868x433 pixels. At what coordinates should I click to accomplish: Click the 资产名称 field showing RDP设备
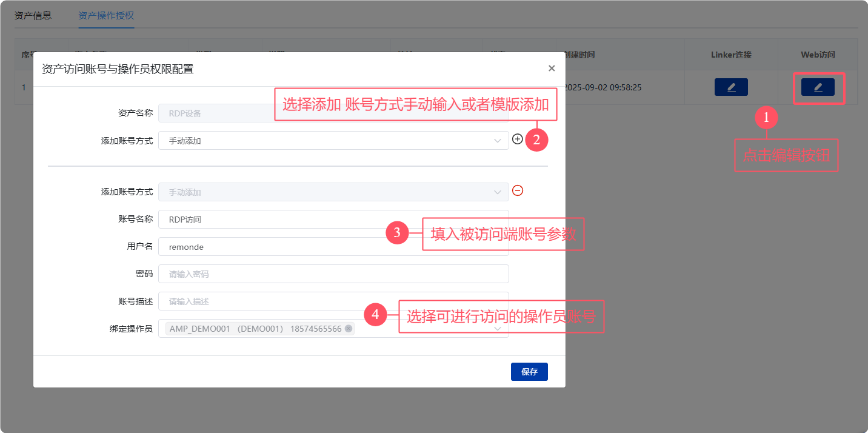pyautogui.click(x=215, y=113)
